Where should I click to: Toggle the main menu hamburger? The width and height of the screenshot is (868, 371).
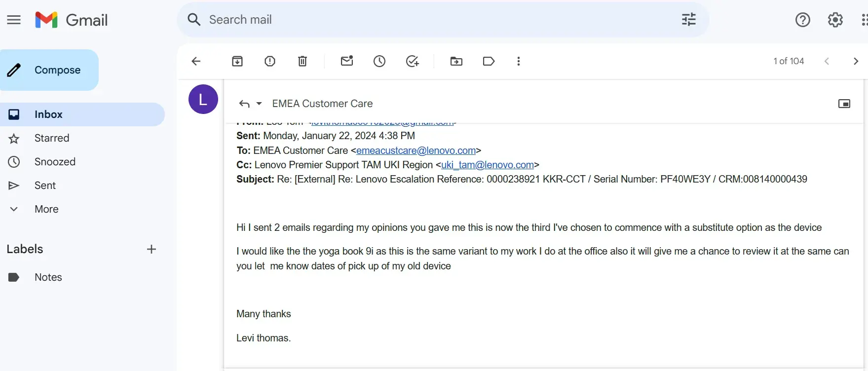point(14,20)
